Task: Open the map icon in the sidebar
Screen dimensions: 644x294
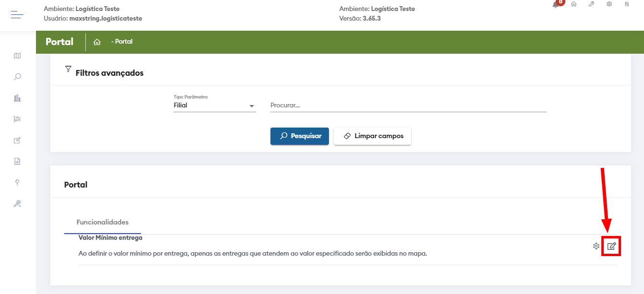Action: [x=17, y=56]
